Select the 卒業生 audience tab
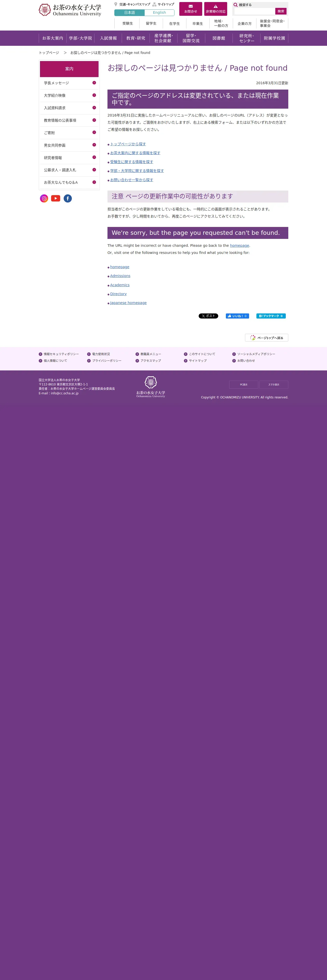 tap(198, 24)
